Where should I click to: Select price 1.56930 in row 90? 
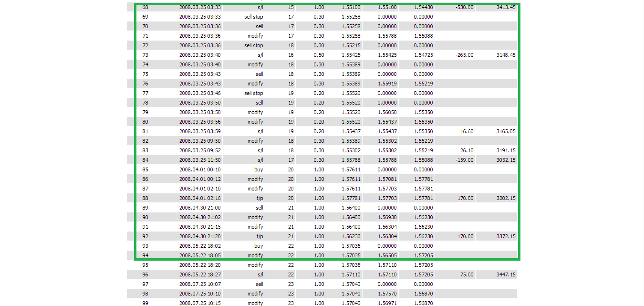[387, 217]
